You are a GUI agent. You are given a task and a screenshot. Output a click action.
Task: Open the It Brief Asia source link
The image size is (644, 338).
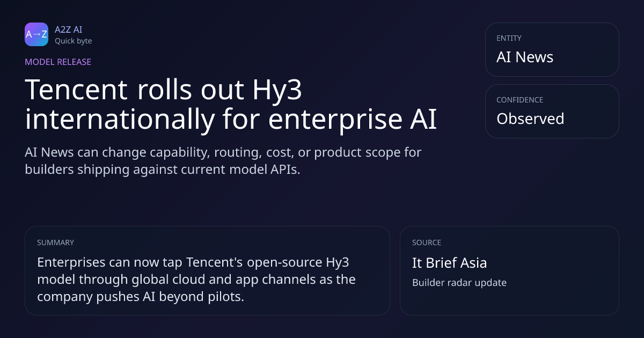coord(450,263)
